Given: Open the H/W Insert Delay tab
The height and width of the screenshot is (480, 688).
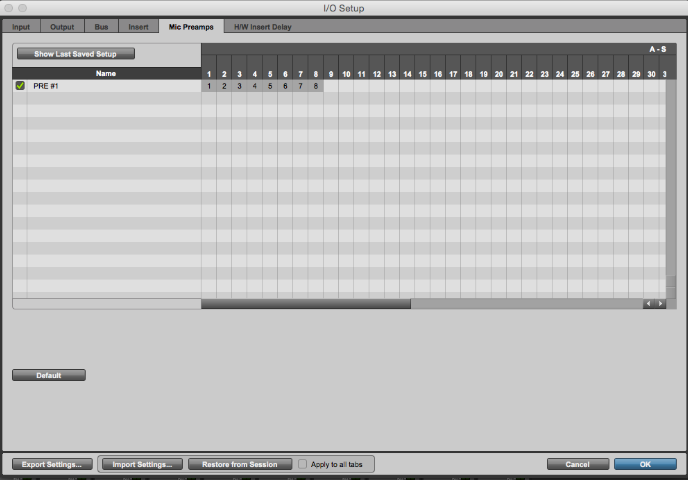Looking at the screenshot, I should click(263, 26).
